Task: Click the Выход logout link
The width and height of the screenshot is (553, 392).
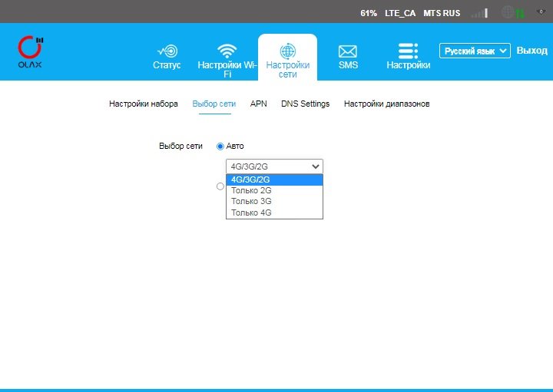Action: pos(531,51)
